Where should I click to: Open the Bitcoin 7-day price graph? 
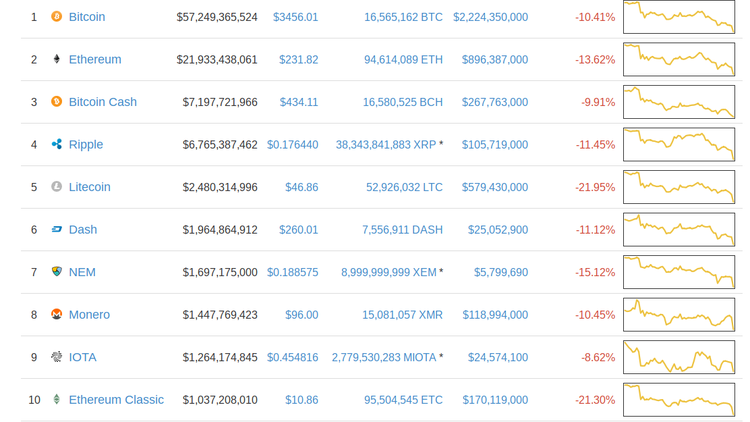[678, 17]
